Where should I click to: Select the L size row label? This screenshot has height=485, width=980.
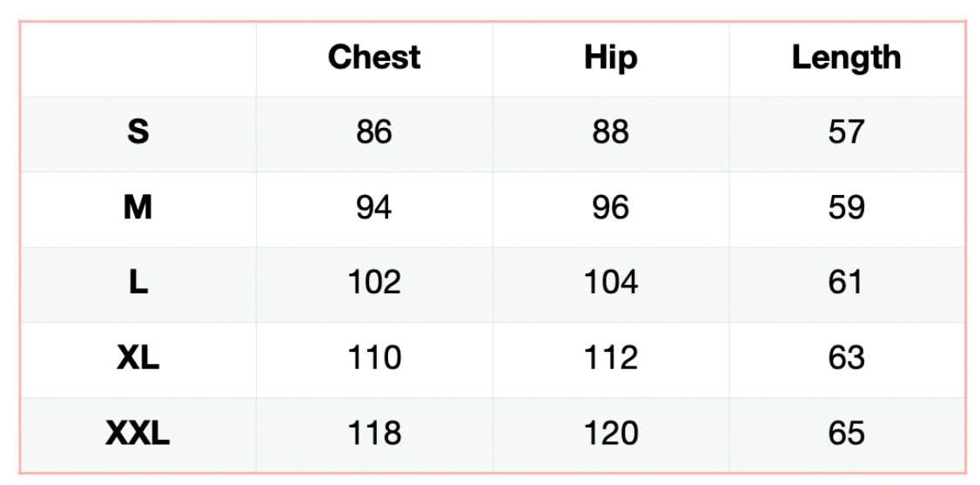[x=138, y=283]
